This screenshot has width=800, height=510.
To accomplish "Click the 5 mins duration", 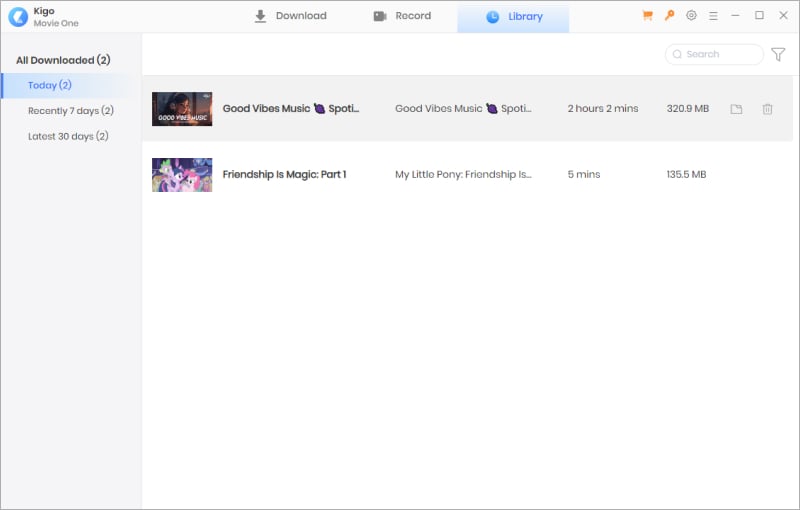I will 584,174.
